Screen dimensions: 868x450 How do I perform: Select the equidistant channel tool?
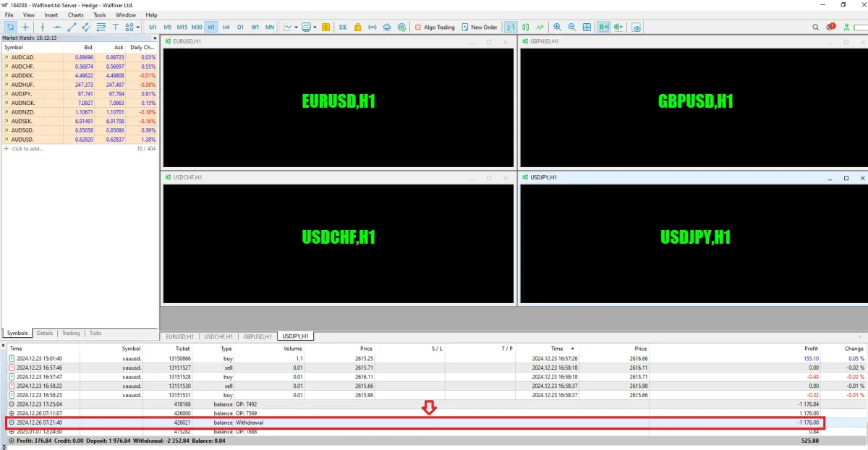tap(86, 27)
